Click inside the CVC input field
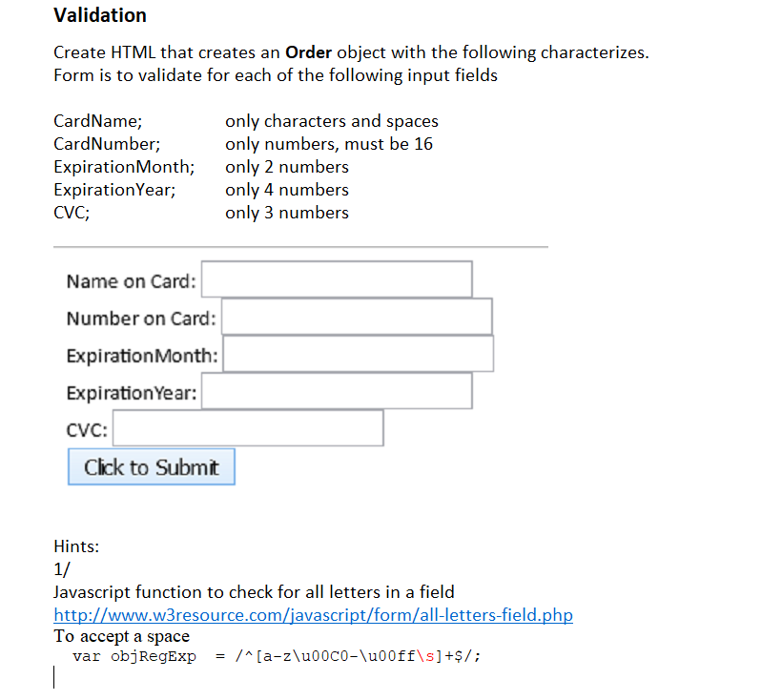The width and height of the screenshot is (782, 700). coord(247,428)
